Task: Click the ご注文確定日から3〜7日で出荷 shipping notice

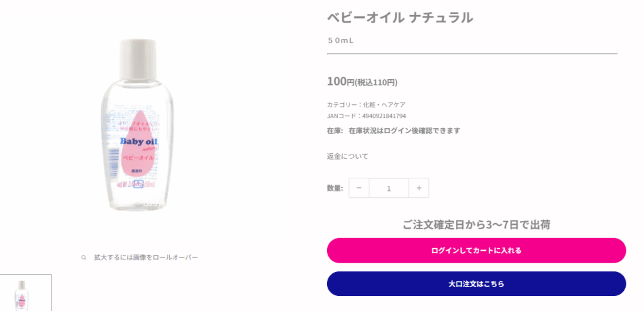Action: click(476, 224)
